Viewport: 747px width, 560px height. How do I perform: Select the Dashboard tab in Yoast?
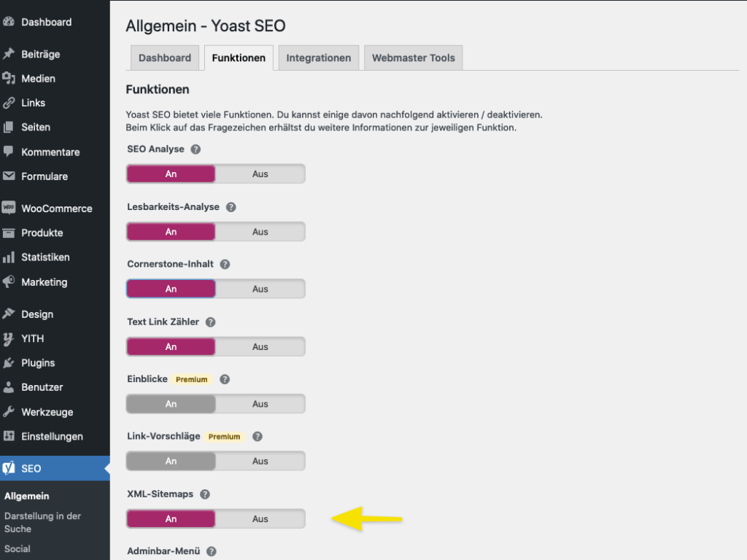pyautogui.click(x=165, y=58)
